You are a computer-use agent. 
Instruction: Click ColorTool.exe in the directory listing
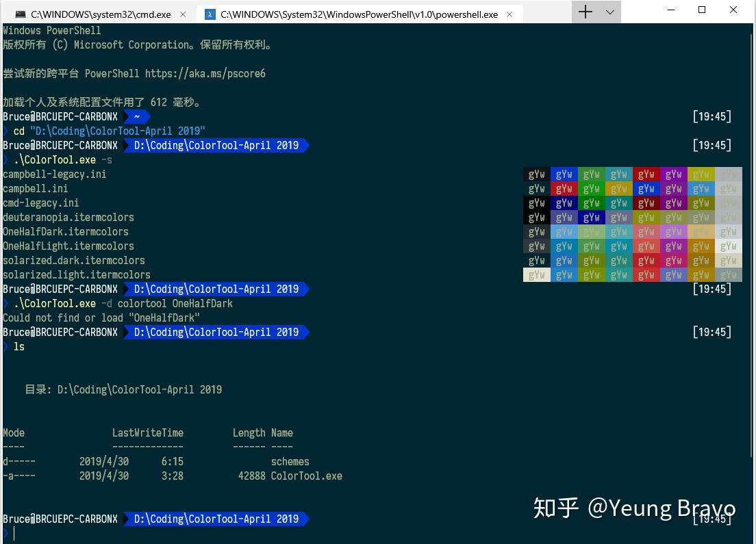coord(306,476)
